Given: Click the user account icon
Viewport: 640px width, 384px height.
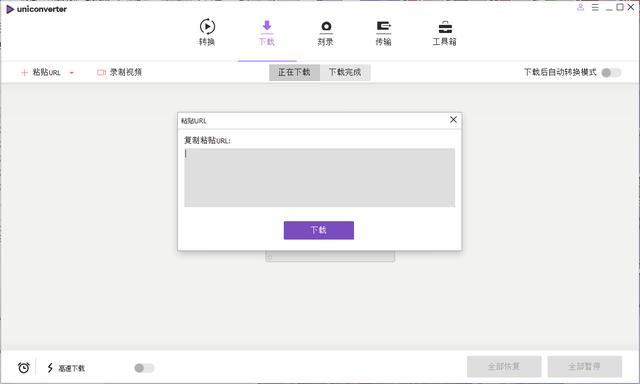Looking at the screenshot, I should click(x=580, y=7).
